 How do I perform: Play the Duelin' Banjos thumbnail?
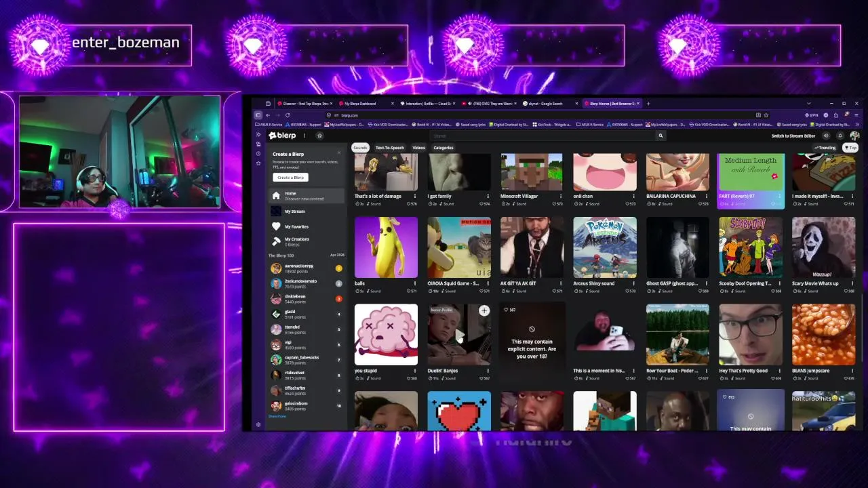tap(458, 335)
